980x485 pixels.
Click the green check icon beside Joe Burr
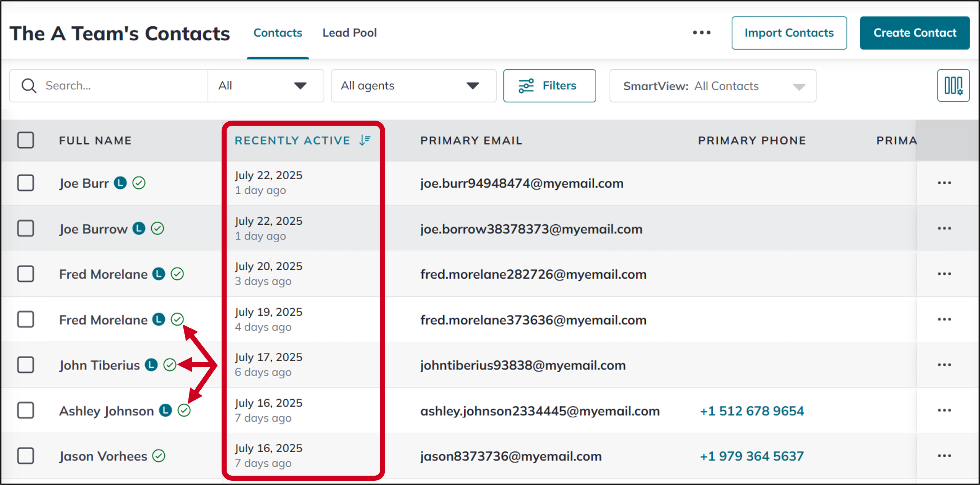coord(139,183)
